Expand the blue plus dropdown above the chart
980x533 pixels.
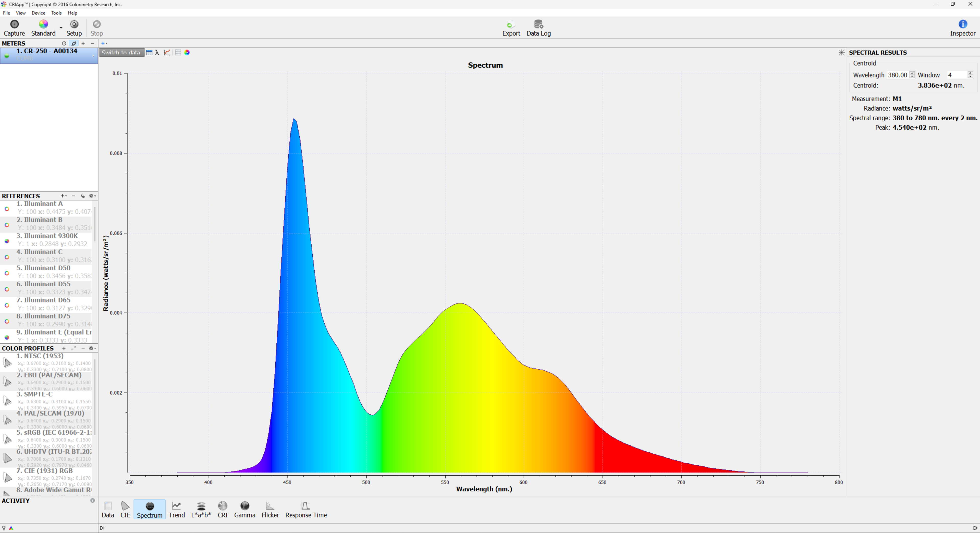tap(104, 43)
